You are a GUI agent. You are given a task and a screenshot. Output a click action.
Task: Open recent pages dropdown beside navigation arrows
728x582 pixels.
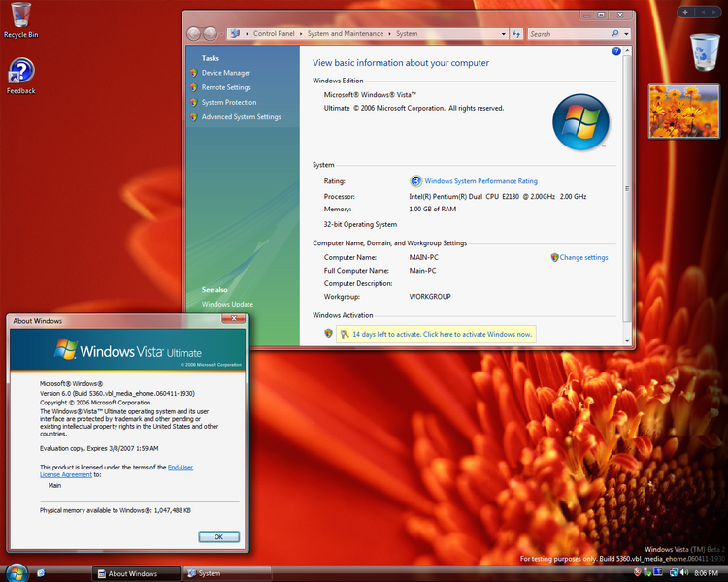click(221, 34)
